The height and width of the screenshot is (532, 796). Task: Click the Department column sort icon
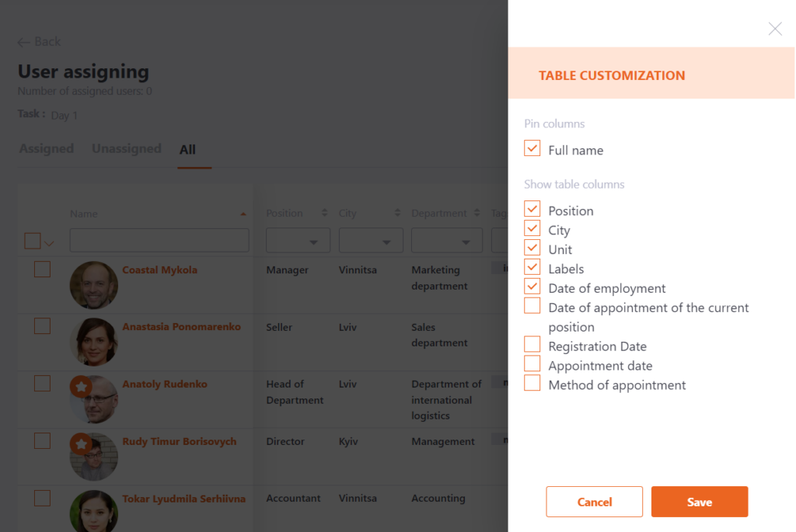(477, 212)
